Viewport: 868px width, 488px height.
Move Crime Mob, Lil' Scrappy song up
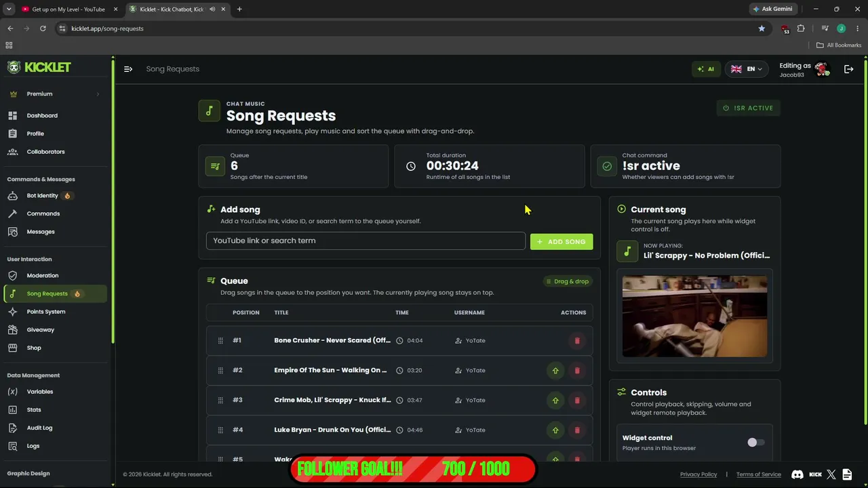[x=555, y=401]
